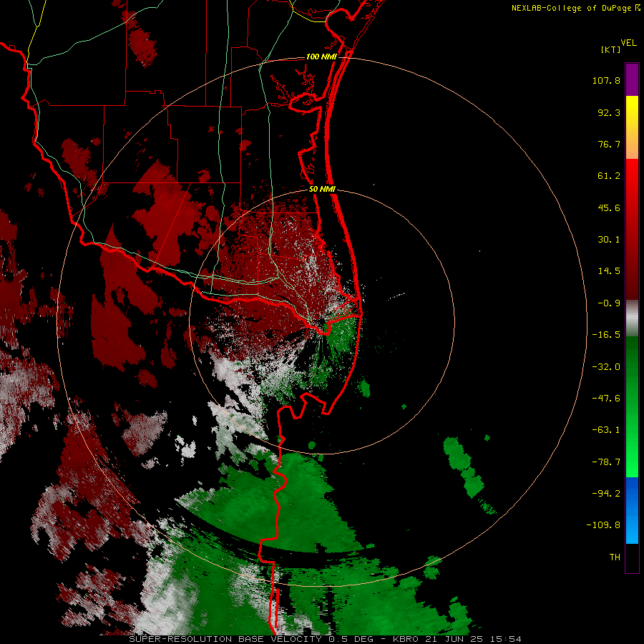
Task: Pick the yellow segment of the velocity color bar
Action: pyautogui.click(x=632, y=127)
